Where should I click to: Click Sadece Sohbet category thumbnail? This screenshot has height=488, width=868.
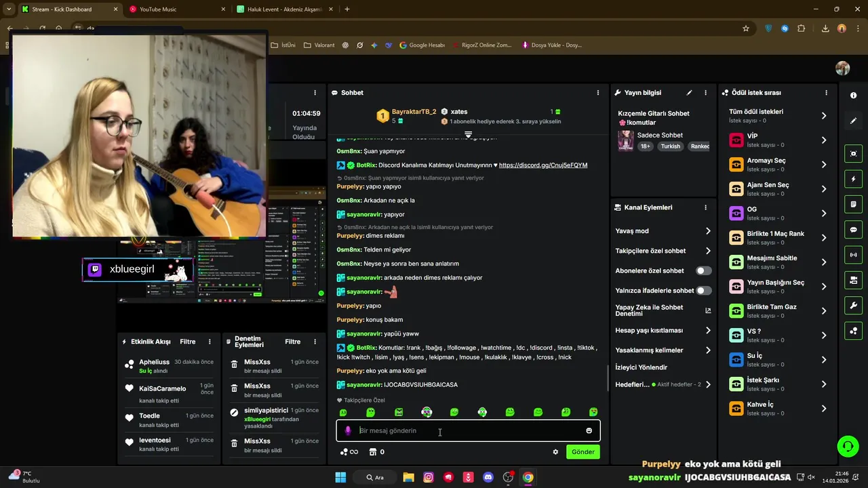(626, 140)
